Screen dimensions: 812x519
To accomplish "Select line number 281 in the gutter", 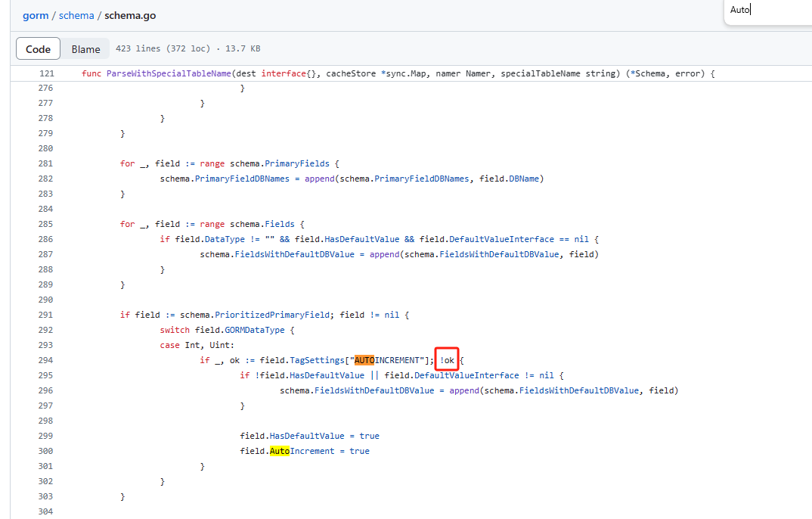I will pos(45,163).
